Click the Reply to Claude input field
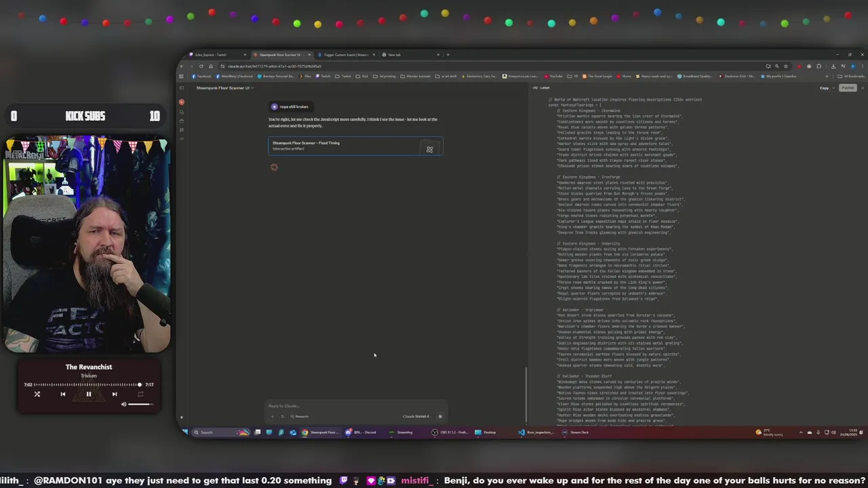This screenshot has width=868, height=488. point(353,406)
